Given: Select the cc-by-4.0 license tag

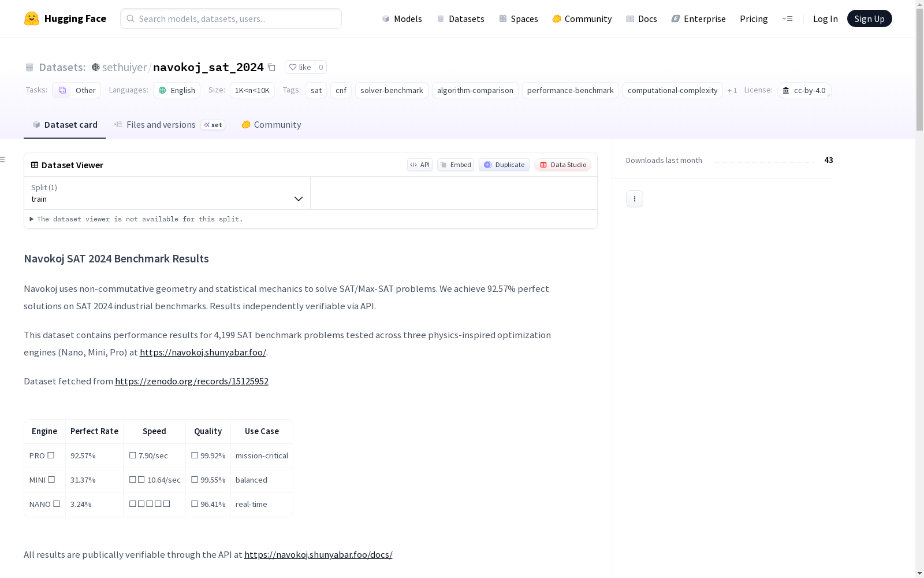Looking at the screenshot, I should (804, 90).
